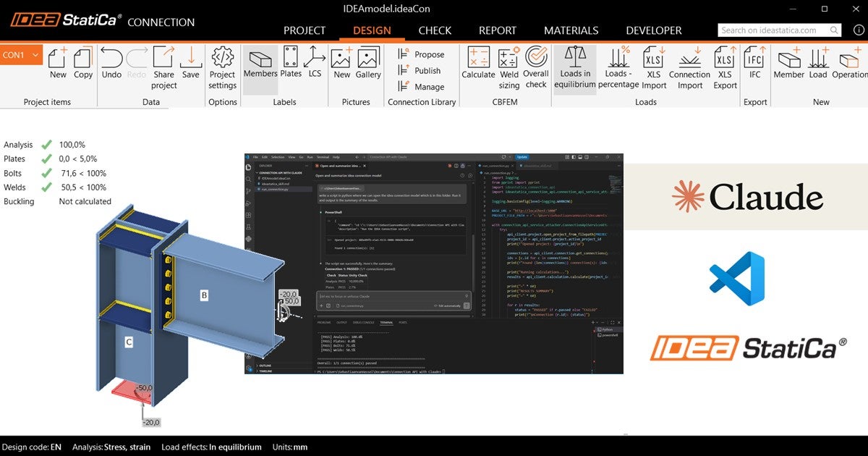Copy the current project item
This screenshot has height=456, width=868.
pyautogui.click(x=83, y=63)
